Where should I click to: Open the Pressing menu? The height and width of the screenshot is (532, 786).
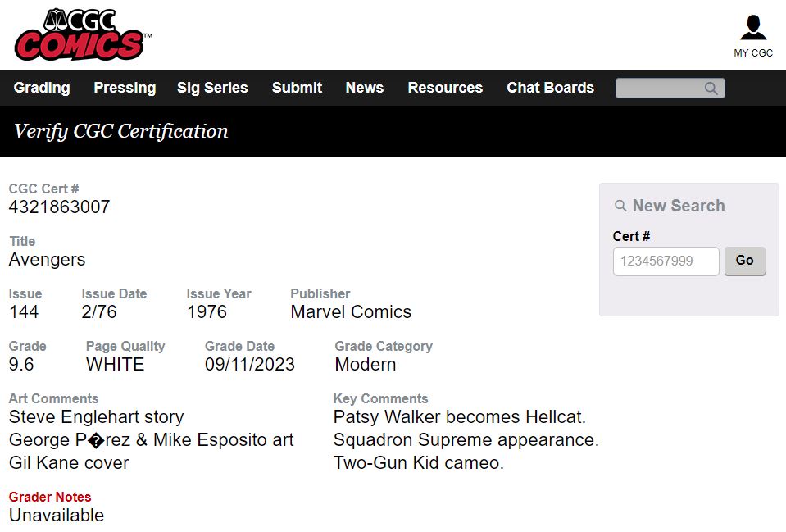[x=125, y=88]
